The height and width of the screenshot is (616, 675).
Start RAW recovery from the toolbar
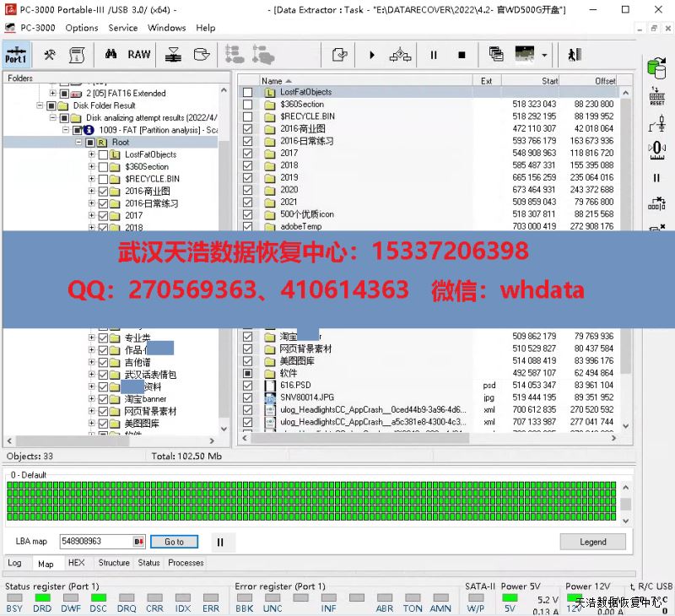pos(139,55)
